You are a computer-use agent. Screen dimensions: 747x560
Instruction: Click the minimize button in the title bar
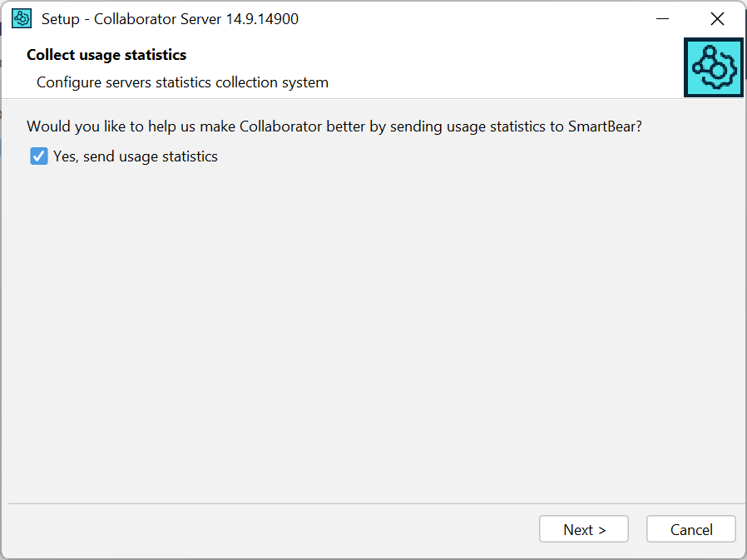(x=663, y=17)
